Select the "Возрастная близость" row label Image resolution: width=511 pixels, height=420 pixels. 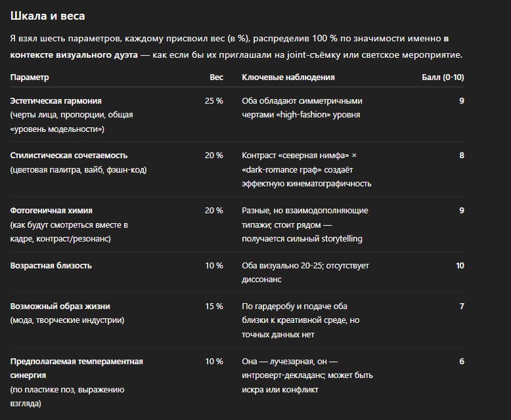click(x=51, y=266)
